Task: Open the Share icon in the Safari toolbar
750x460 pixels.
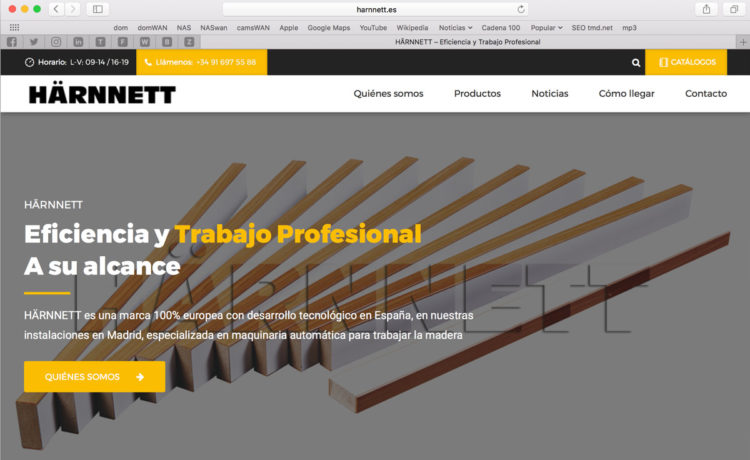Action: tap(706, 9)
